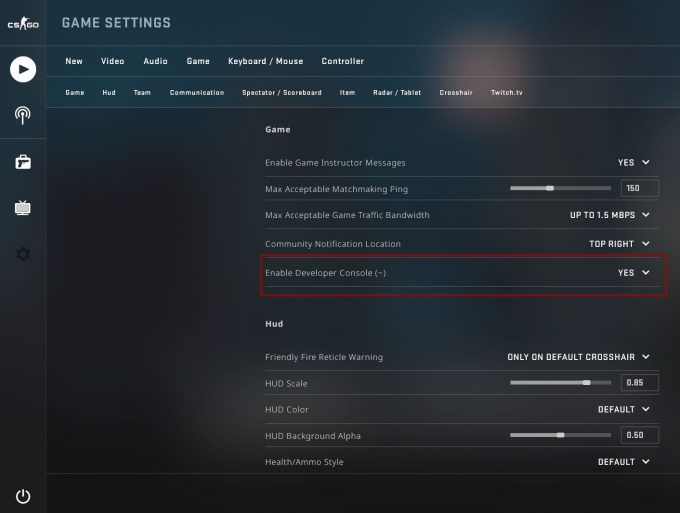
Task: Open the inventory briefcase icon
Action: 23,162
